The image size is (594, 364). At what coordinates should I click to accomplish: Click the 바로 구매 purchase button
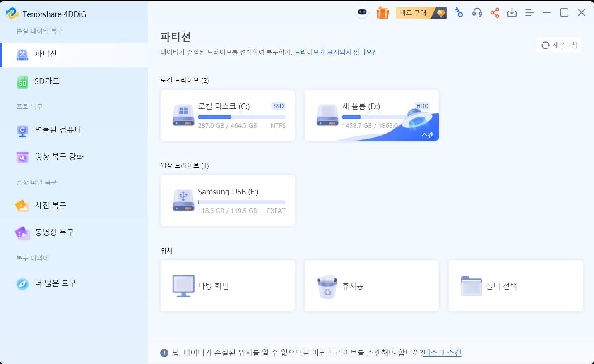421,13
